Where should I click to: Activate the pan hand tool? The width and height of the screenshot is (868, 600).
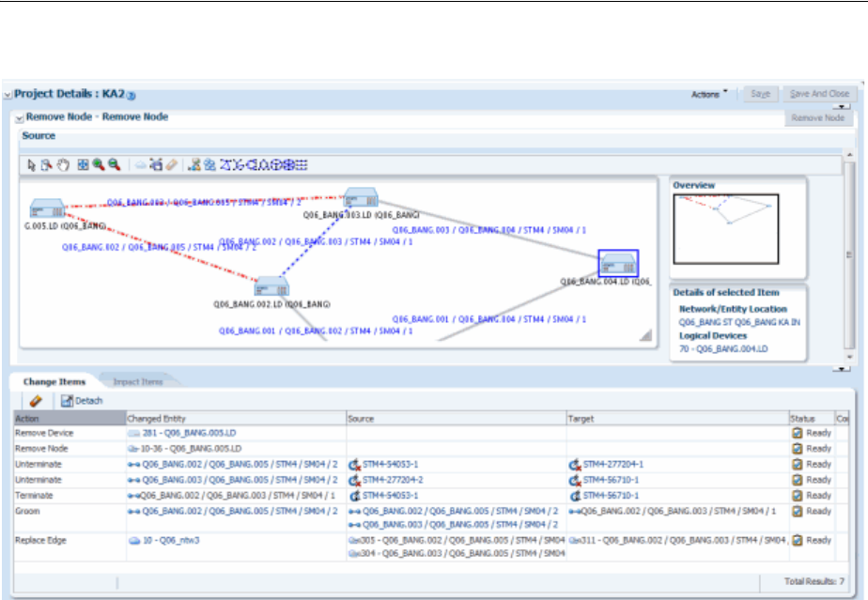click(63, 165)
